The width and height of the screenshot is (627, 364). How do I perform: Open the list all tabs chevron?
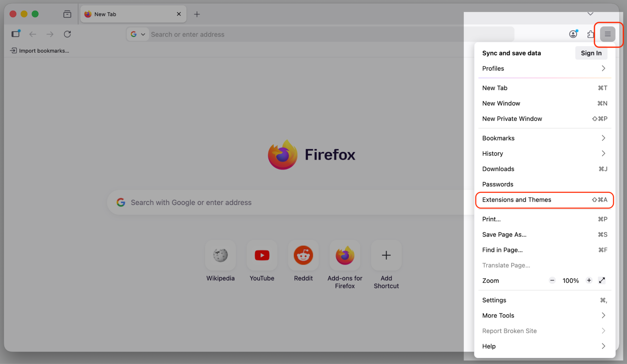[590, 14]
